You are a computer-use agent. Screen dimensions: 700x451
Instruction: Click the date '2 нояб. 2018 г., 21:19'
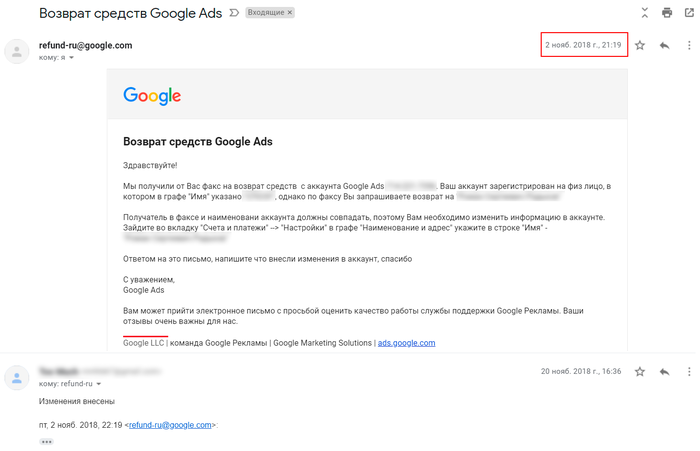tap(583, 45)
